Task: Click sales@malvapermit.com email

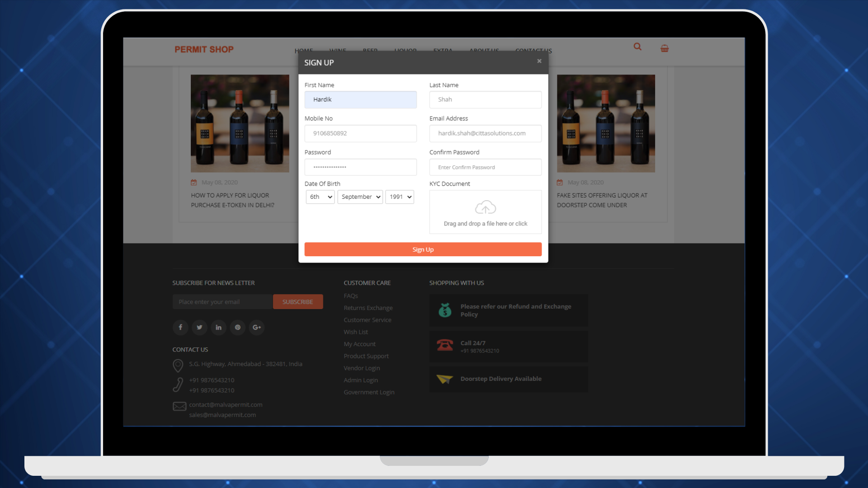Action: click(x=222, y=415)
